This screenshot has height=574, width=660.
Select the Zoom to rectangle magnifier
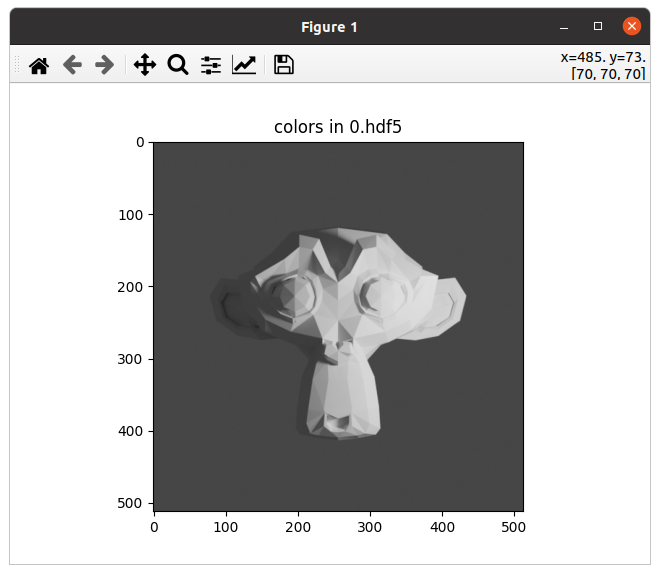(x=178, y=65)
